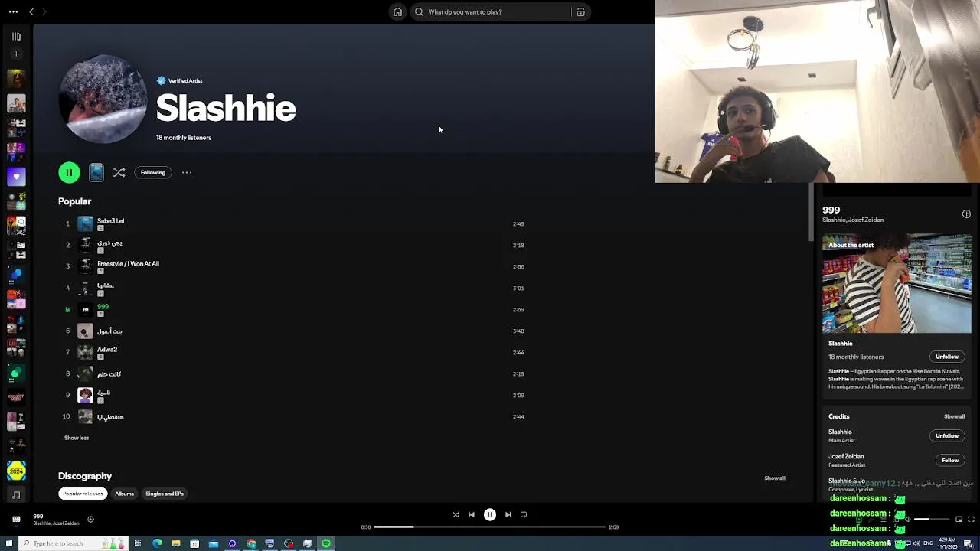
Task: Open Google Chrome from the taskbar
Action: tap(251, 543)
